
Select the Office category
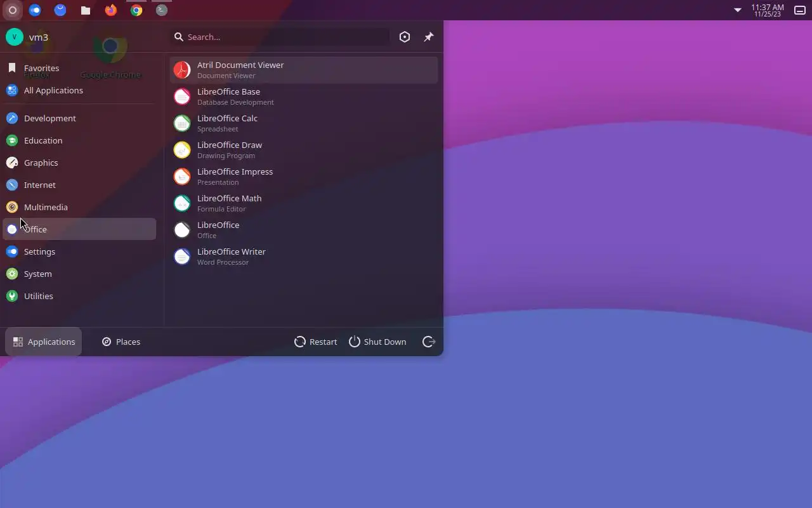pyautogui.click(x=79, y=229)
